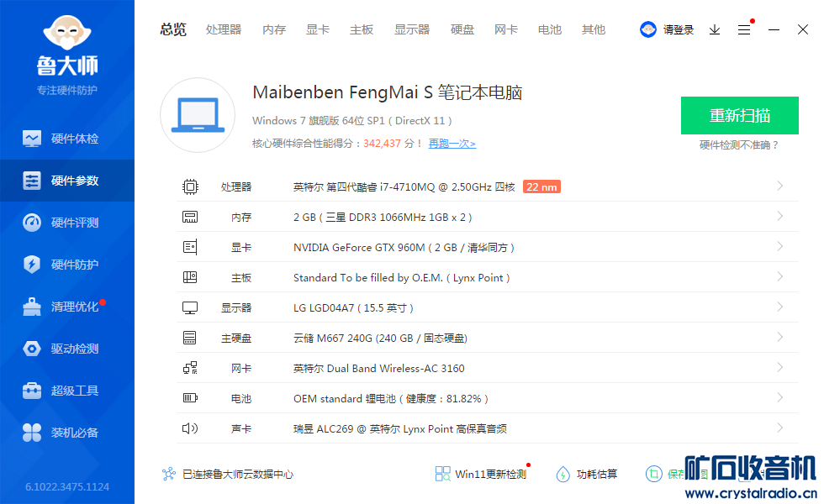The width and height of the screenshot is (824, 504).
Task: Click the 鲁大师 monkey logo
Action: tap(67, 33)
